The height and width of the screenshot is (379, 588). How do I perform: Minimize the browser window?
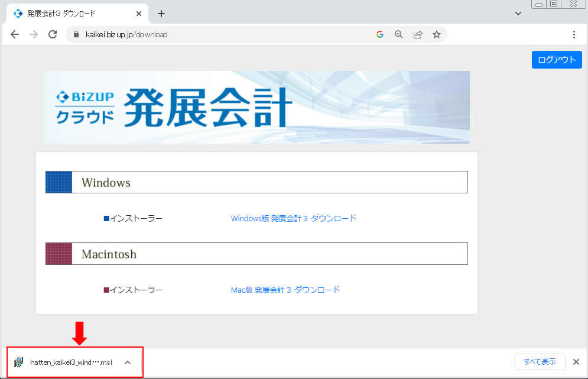(x=540, y=4)
